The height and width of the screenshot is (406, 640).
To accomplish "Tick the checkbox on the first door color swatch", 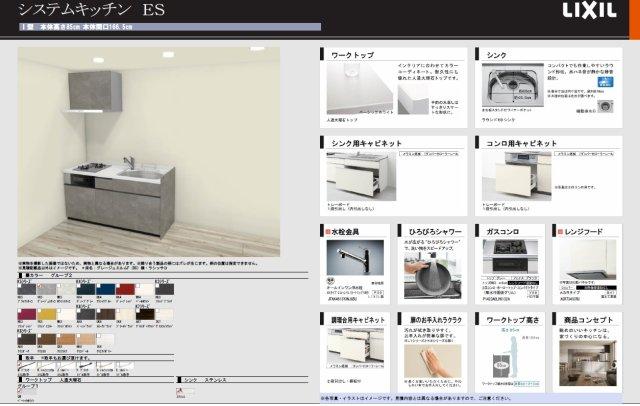I will coord(20,286).
